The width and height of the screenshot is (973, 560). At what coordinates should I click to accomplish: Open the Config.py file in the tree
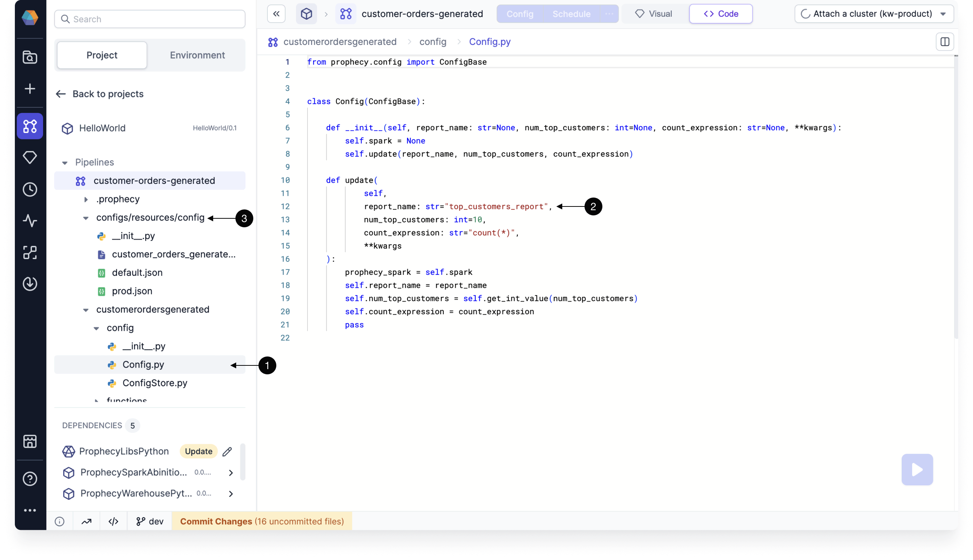[x=143, y=364]
